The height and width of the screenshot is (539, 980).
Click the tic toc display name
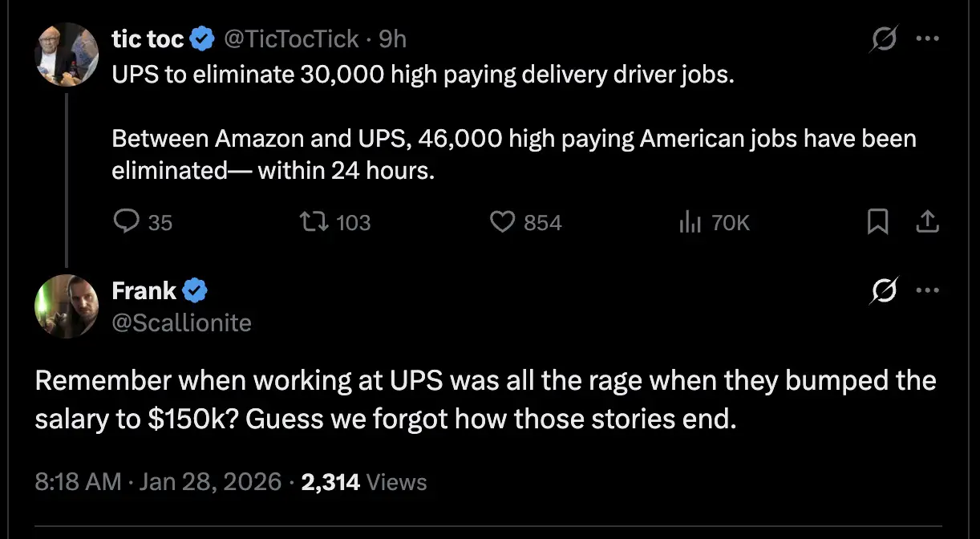[x=148, y=38]
